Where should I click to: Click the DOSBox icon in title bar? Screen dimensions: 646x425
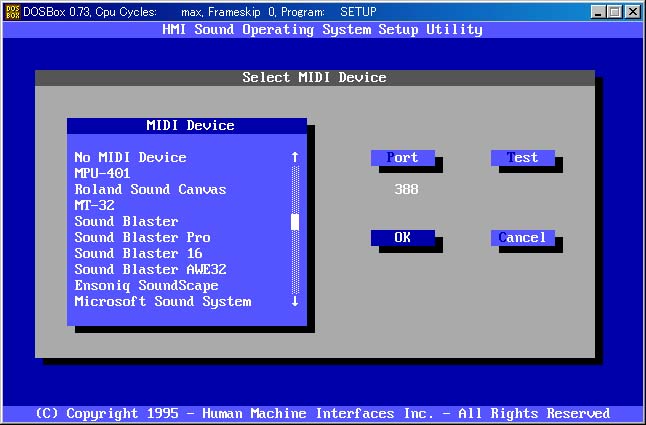tap(12, 12)
